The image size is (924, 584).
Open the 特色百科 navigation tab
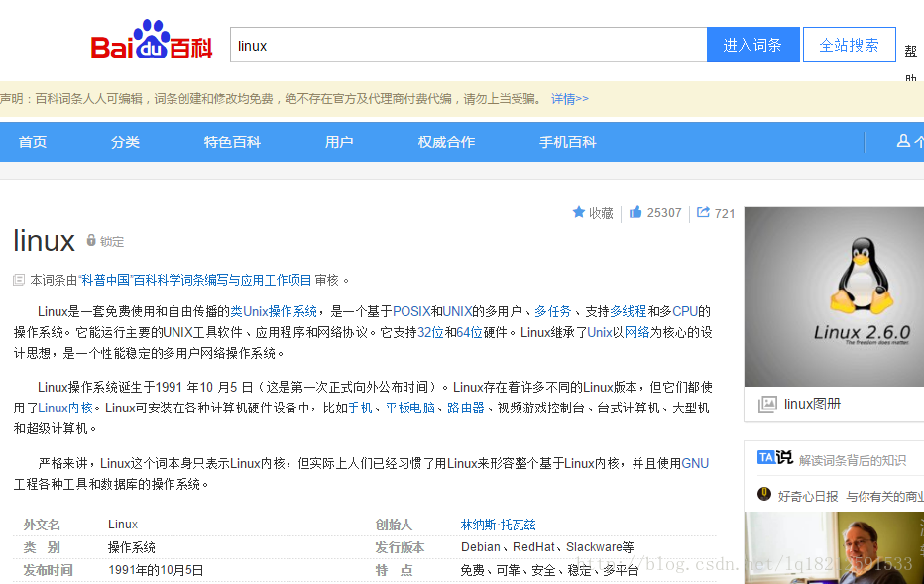pyautogui.click(x=232, y=142)
